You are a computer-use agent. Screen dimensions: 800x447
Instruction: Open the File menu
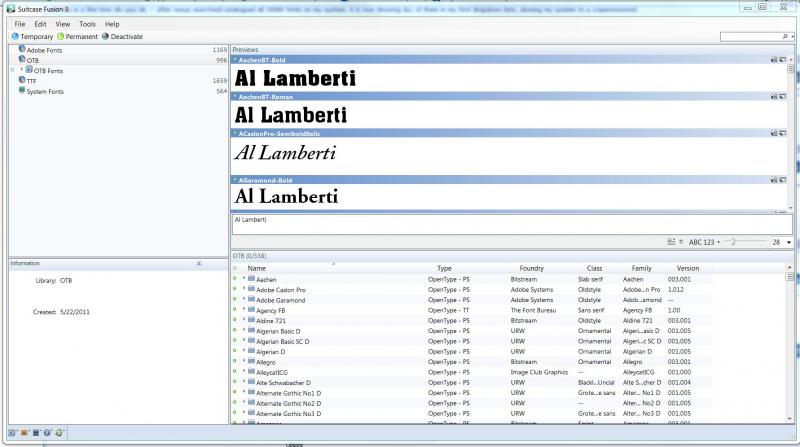coord(19,24)
